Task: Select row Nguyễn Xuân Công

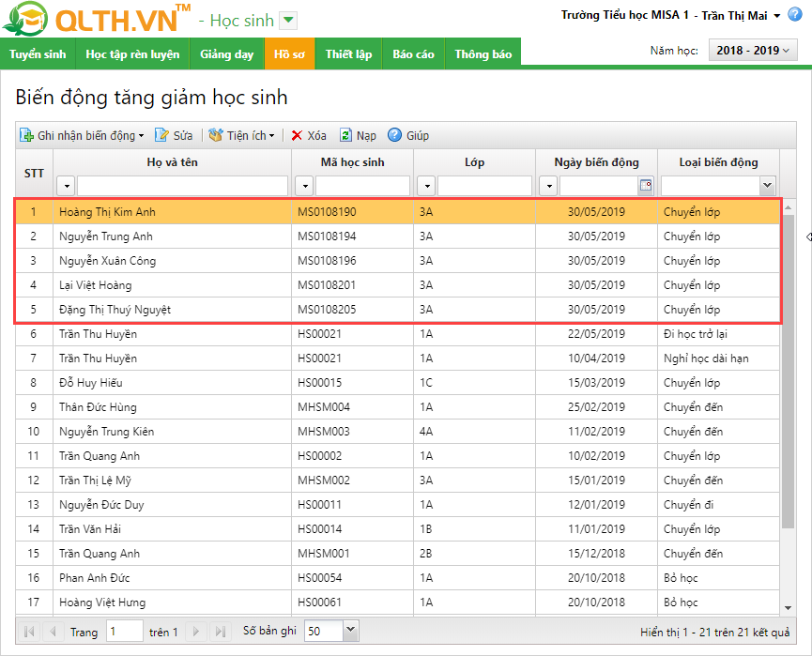Action: 397,261
